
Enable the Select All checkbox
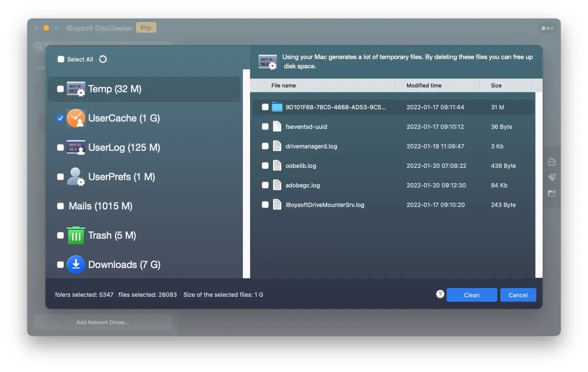[x=61, y=59]
